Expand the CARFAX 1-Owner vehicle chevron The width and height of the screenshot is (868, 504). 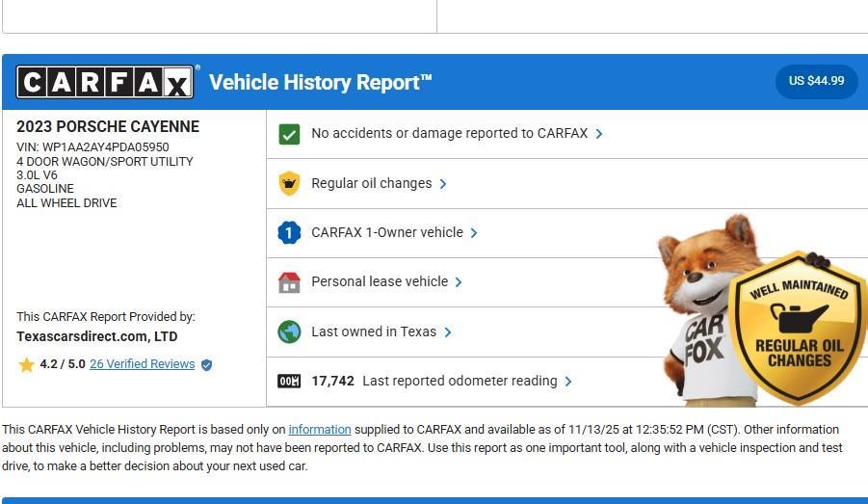click(x=474, y=233)
